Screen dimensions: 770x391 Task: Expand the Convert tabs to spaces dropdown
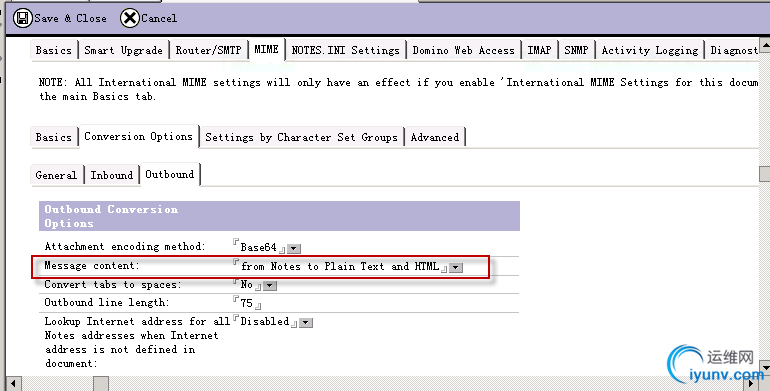click(270, 286)
